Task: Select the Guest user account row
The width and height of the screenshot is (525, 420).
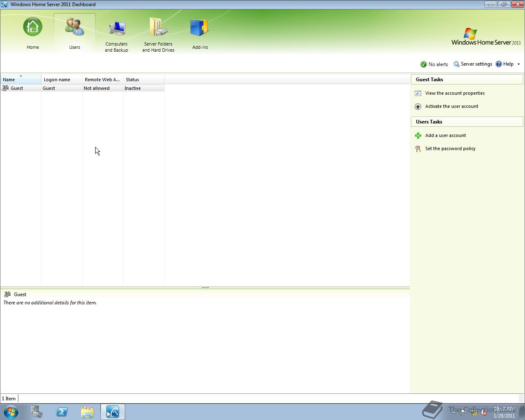Action: pyautogui.click(x=82, y=88)
